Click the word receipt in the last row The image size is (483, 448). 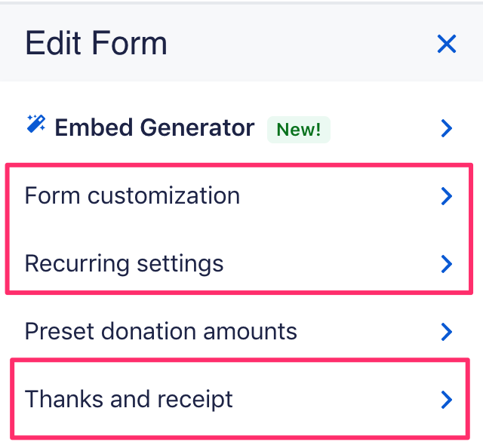tap(195, 400)
